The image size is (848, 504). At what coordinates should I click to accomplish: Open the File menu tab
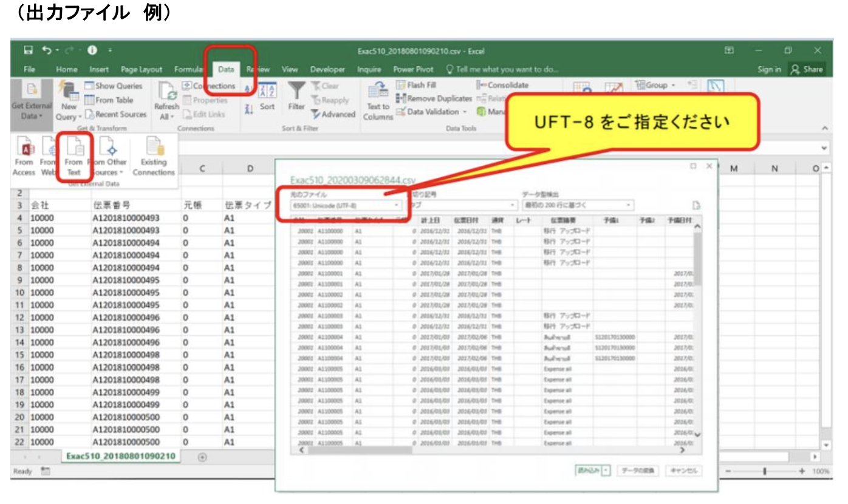coord(29,69)
